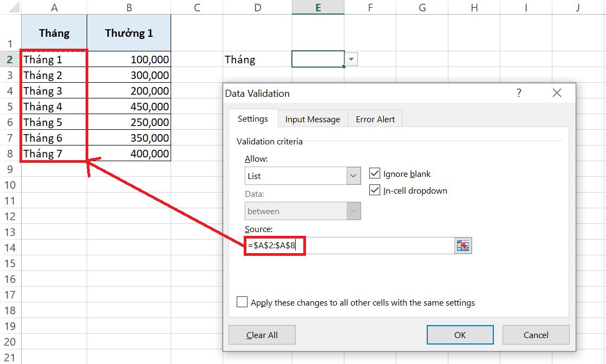Close the Data Validation dialog with the X
This screenshot has height=364, width=606.
tap(557, 92)
